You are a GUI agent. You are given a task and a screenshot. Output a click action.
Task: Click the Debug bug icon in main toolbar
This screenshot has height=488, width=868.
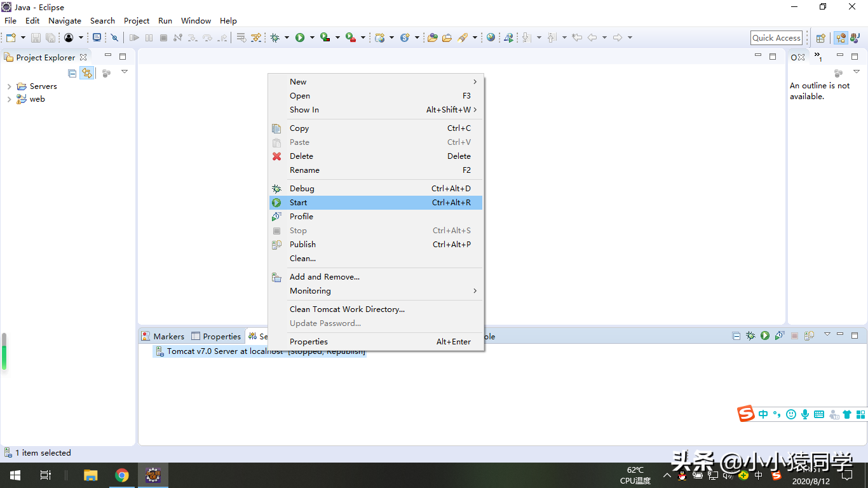(x=275, y=37)
